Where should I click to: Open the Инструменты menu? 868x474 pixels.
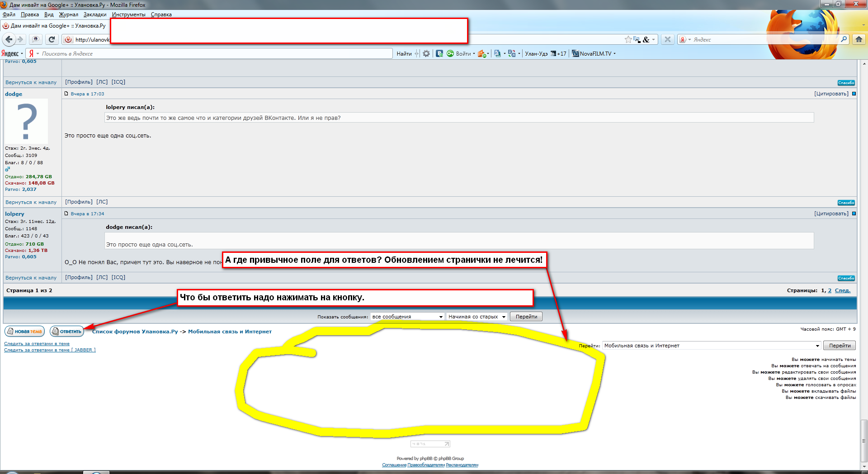point(129,14)
